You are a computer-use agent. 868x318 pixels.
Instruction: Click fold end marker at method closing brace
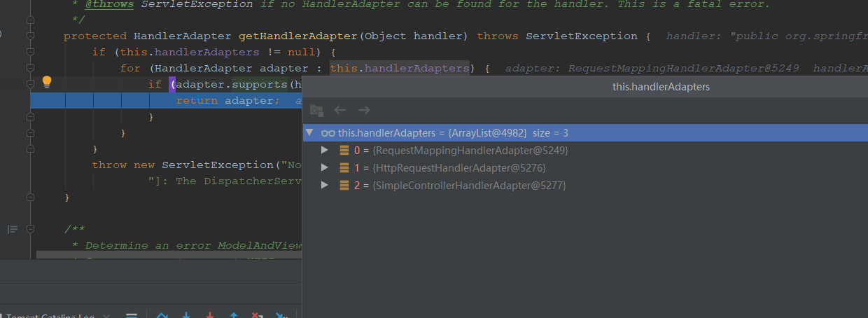(x=30, y=198)
